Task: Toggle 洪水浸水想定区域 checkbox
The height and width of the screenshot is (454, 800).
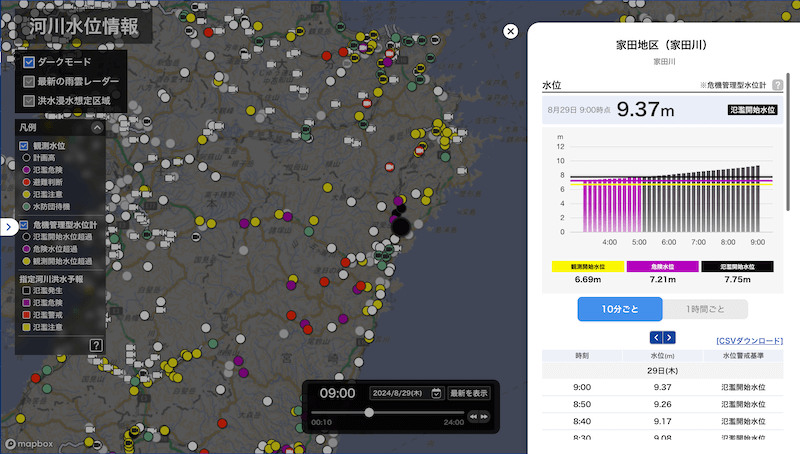Action: pyautogui.click(x=30, y=100)
